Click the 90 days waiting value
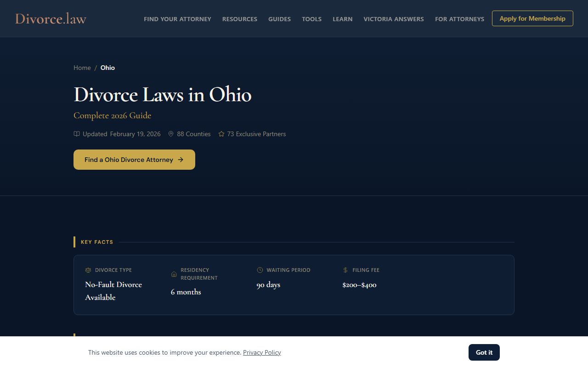Viewport: 588px width, 368px height. tap(268, 285)
